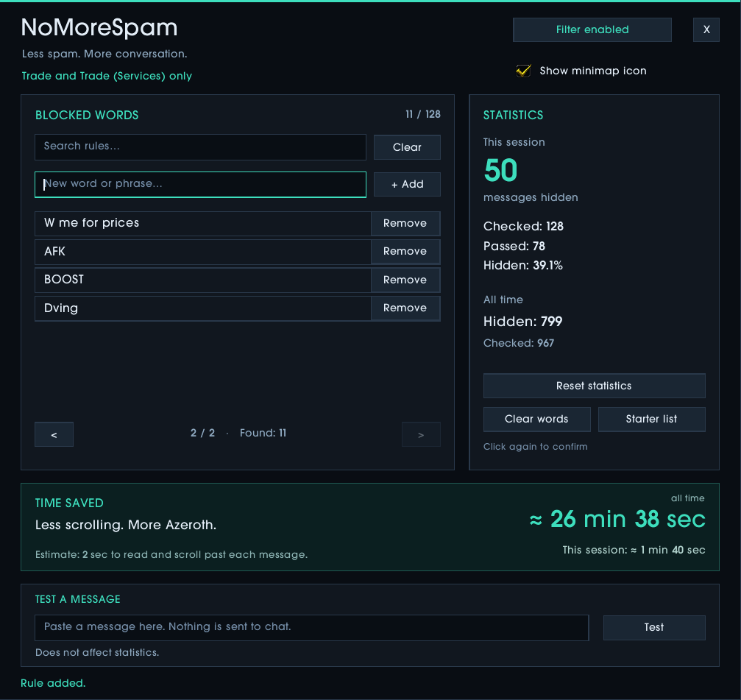Click the + Add button
This screenshot has height=700, width=741.
[407, 184]
